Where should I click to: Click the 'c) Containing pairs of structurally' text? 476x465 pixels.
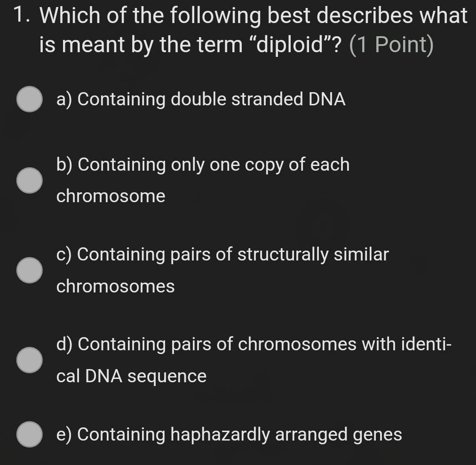click(222, 255)
